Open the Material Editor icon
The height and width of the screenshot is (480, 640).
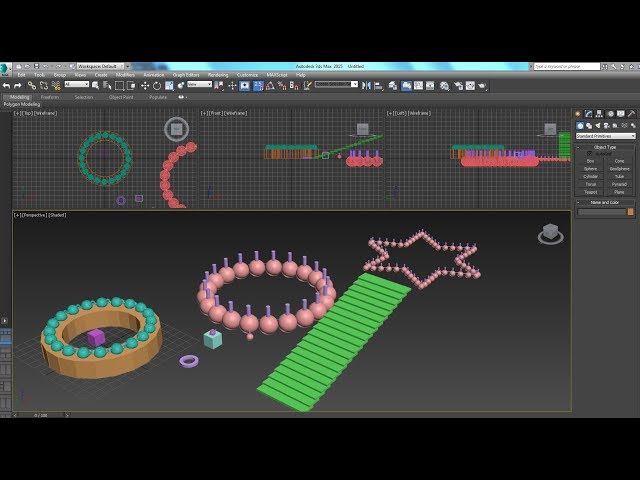[444, 86]
